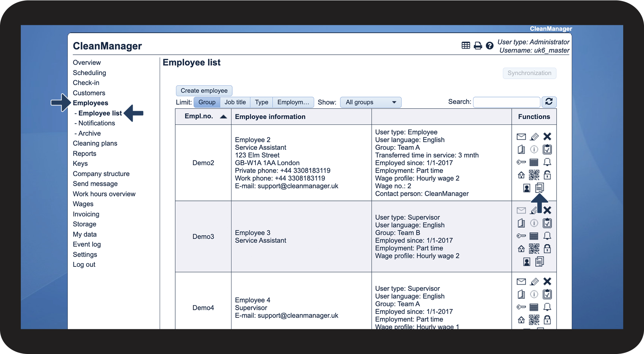Screen dimensions: 644x354
Task: Click the bell notification icon for Employee 4
Action: 547,307
